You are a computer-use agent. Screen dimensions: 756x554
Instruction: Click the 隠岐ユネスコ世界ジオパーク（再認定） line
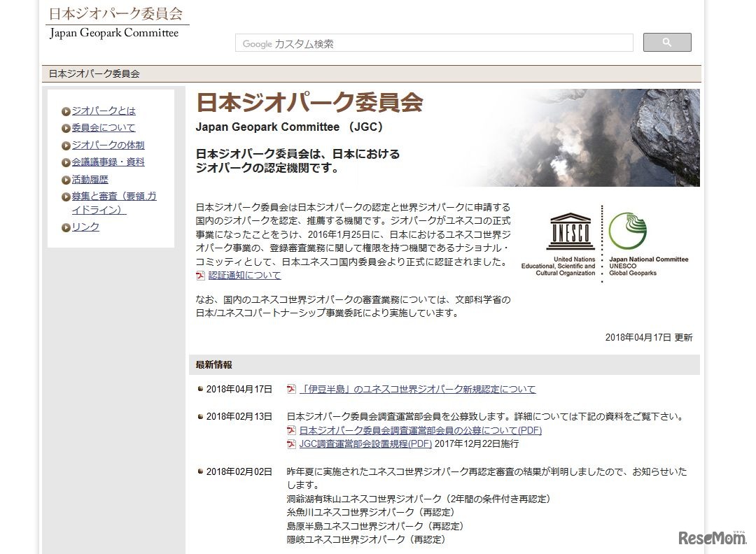pos(366,539)
